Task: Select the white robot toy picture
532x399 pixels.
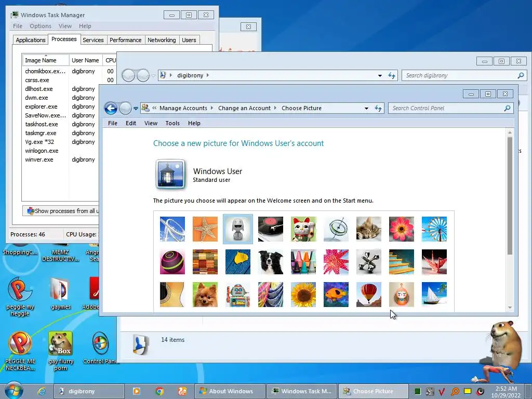Action: click(x=238, y=229)
